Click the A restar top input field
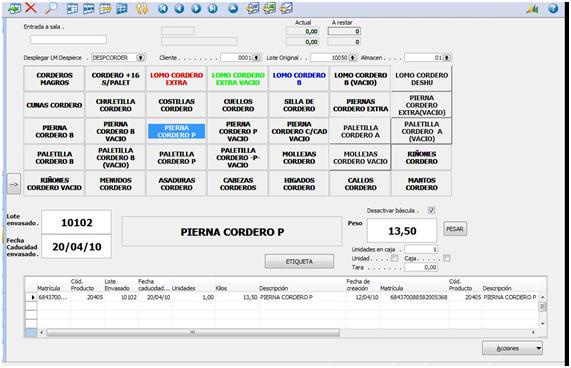 [x=344, y=31]
